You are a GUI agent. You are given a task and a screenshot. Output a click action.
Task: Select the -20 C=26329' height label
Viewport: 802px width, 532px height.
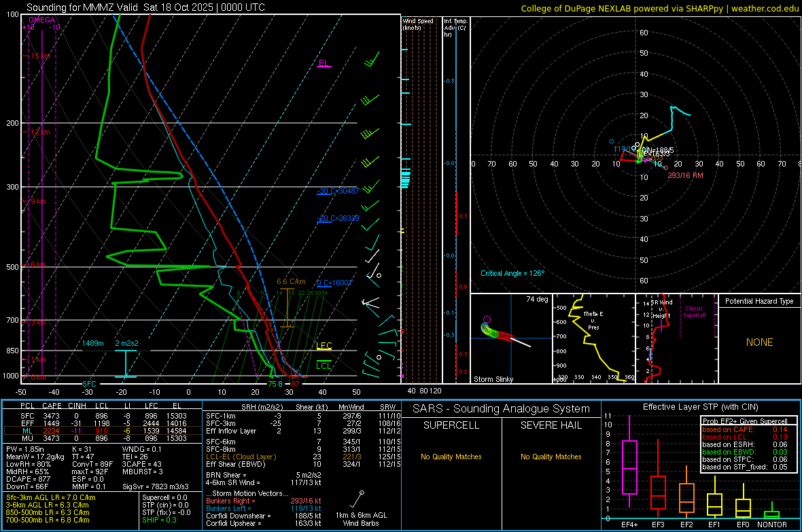click(x=338, y=218)
